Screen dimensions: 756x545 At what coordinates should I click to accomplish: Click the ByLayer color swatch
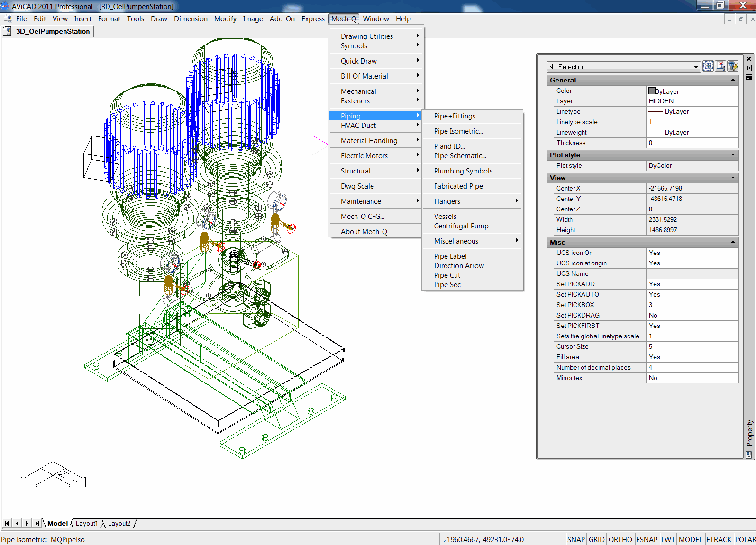[652, 91]
